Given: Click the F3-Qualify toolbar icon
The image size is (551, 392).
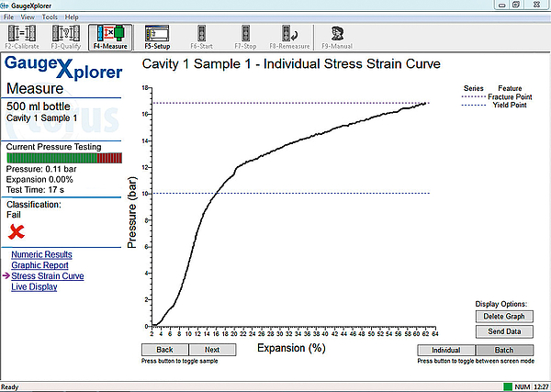Looking at the screenshot, I should pos(66,37).
